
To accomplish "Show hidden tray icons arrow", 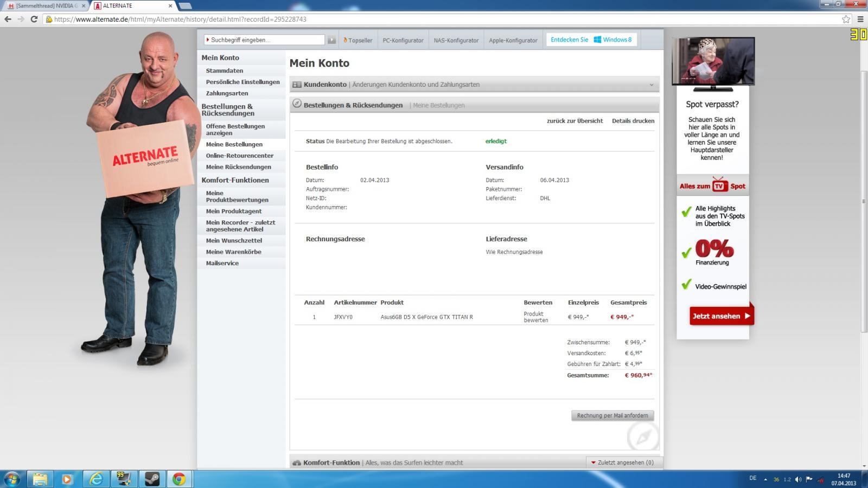I will (x=765, y=479).
